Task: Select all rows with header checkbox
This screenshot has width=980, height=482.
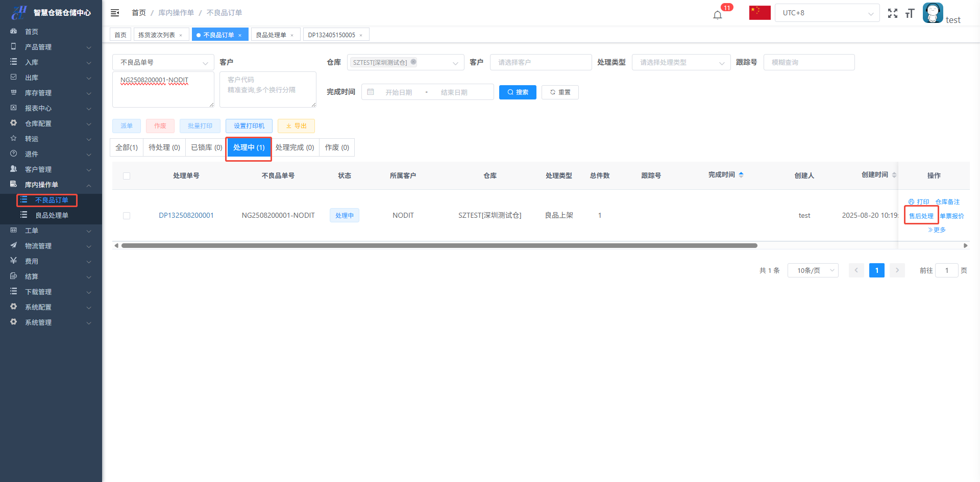Action: click(127, 176)
